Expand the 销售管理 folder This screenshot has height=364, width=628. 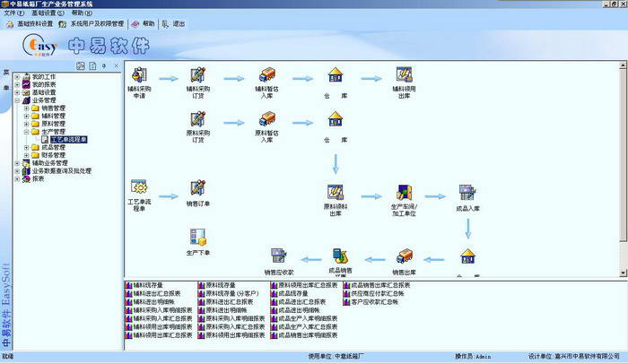click(26, 108)
